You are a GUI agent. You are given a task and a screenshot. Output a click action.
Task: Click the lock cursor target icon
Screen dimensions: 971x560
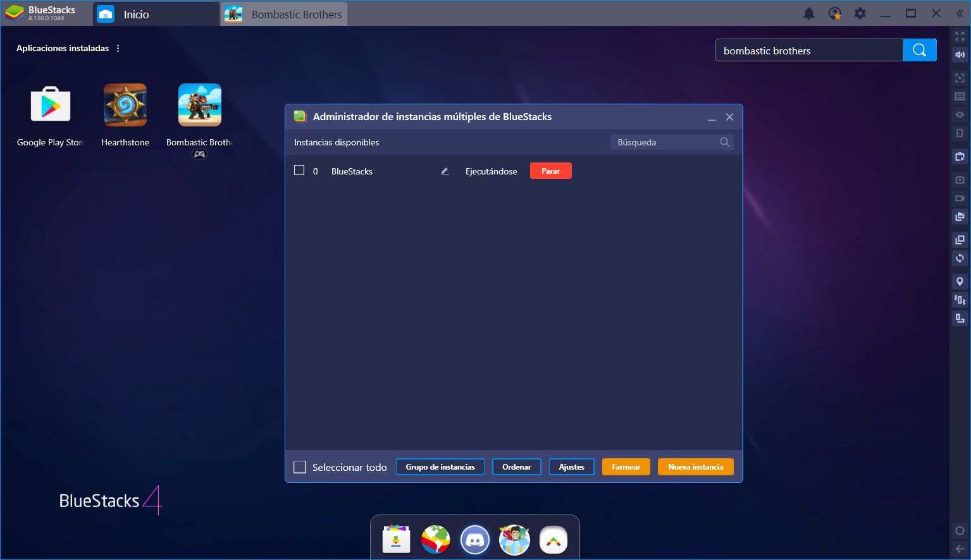coord(960,78)
